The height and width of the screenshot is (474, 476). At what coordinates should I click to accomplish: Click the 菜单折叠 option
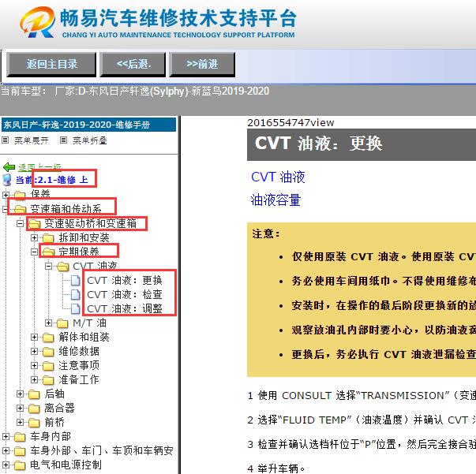tap(89, 140)
